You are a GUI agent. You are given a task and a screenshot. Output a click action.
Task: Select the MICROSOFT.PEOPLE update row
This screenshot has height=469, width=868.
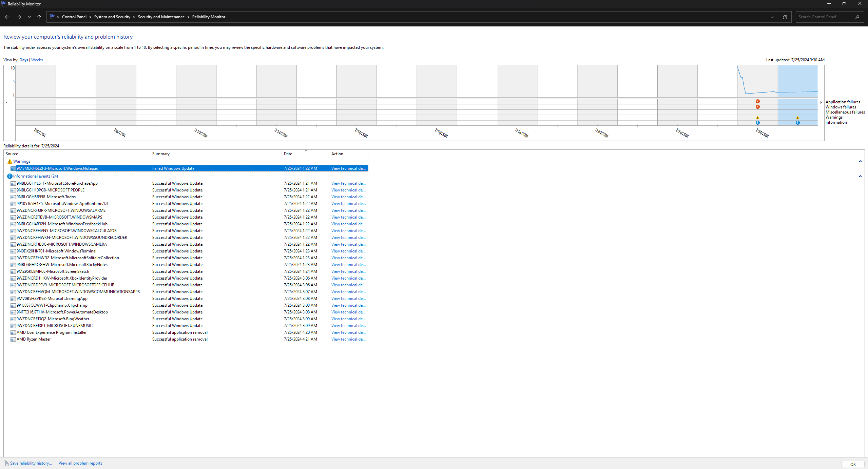tap(189, 190)
